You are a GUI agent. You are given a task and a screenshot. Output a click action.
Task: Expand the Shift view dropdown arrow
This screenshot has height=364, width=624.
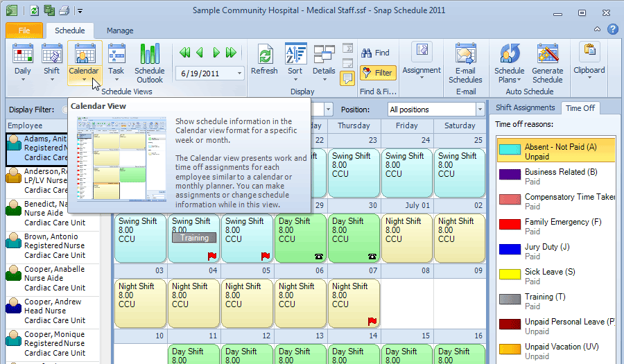(52, 80)
